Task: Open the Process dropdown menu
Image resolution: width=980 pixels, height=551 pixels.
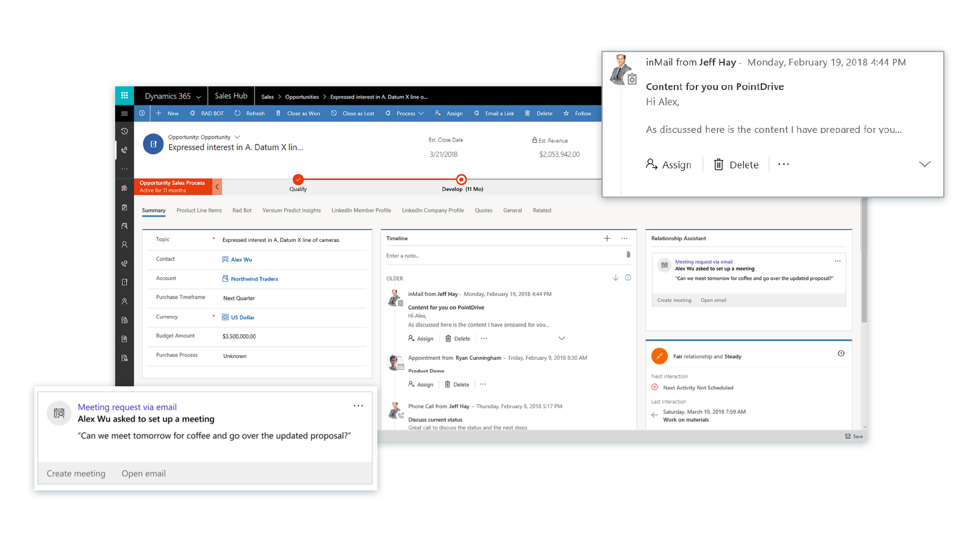Action: pos(404,113)
